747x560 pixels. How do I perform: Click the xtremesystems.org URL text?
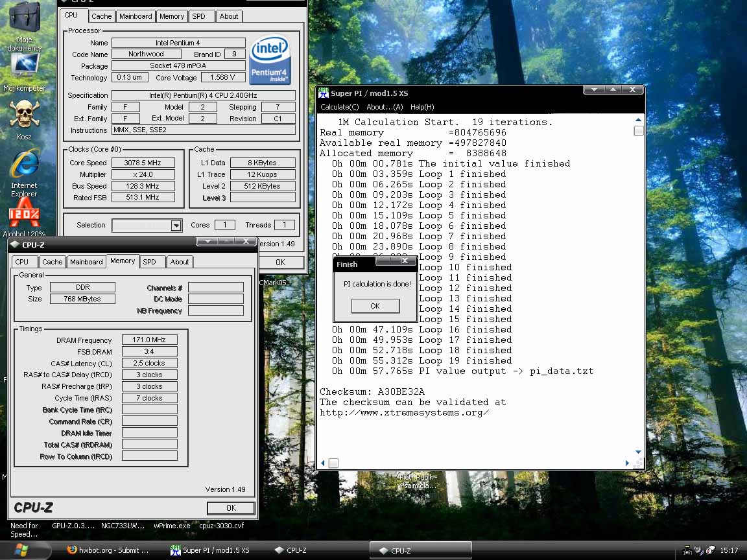(405, 412)
